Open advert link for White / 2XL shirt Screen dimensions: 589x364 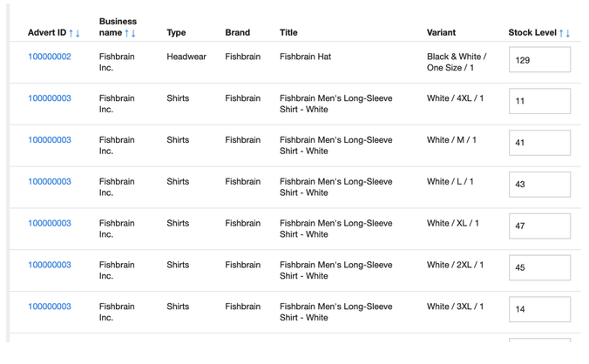click(50, 266)
